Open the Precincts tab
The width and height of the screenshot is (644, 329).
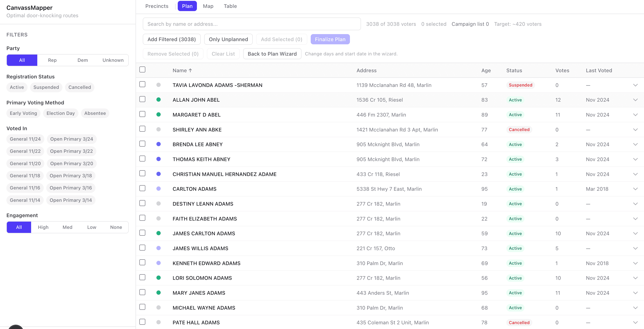tap(157, 6)
